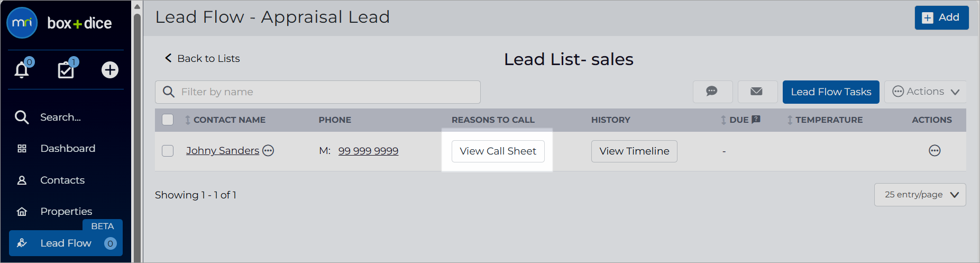
Task: Click the View Call Sheet button
Action: (498, 151)
